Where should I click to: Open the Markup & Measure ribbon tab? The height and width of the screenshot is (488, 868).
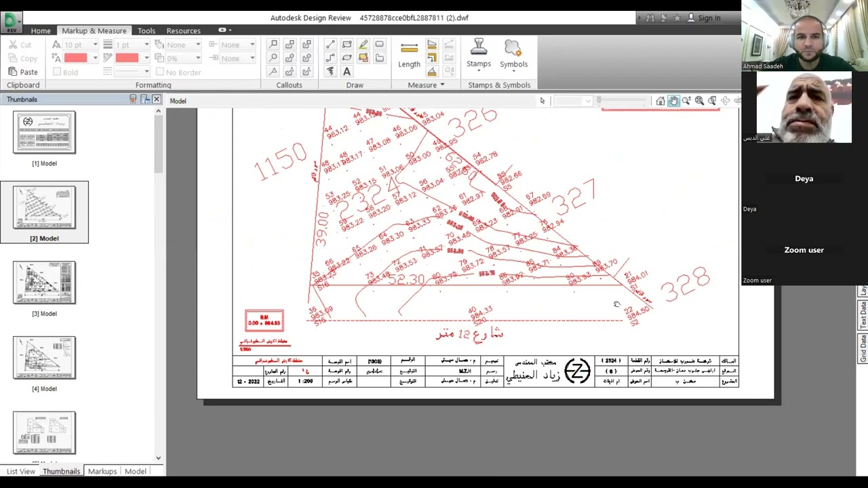point(94,30)
